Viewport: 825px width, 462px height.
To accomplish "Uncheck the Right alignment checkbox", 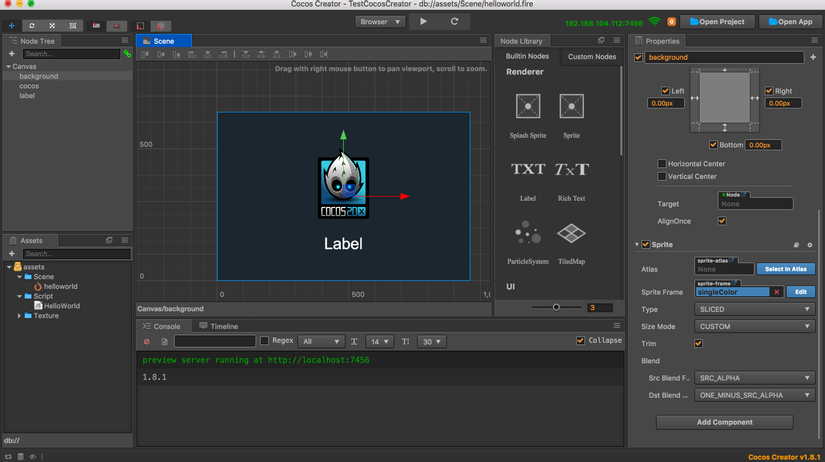I will tap(769, 91).
